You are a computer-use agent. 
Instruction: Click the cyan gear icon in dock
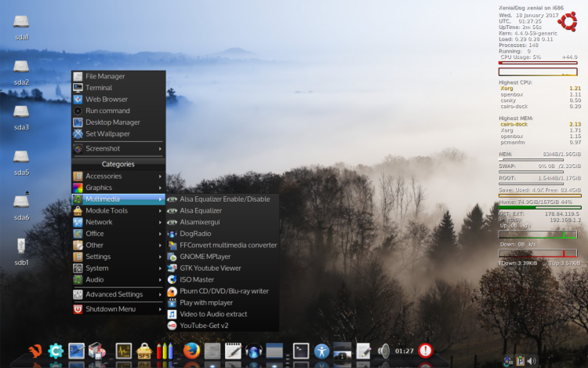pyautogui.click(x=56, y=351)
